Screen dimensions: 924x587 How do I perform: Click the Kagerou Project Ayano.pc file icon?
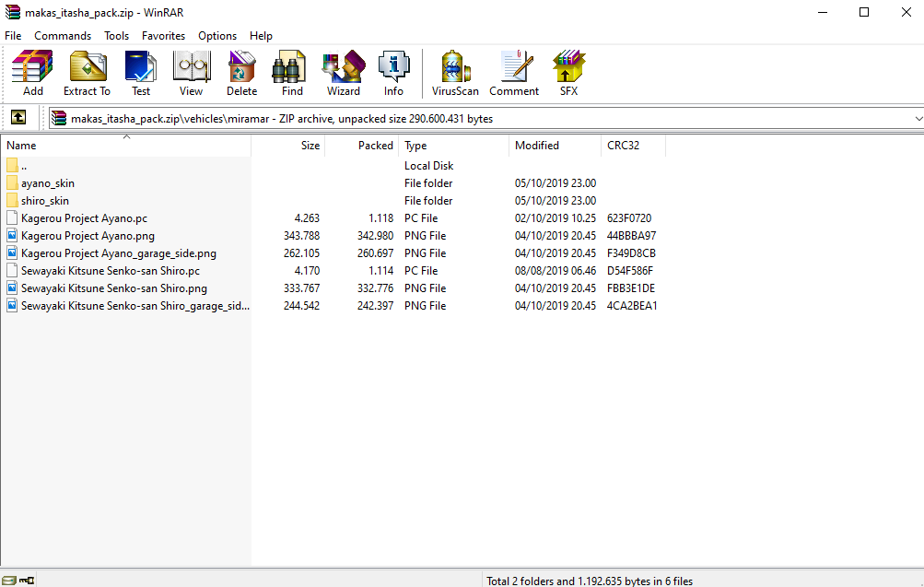point(12,217)
